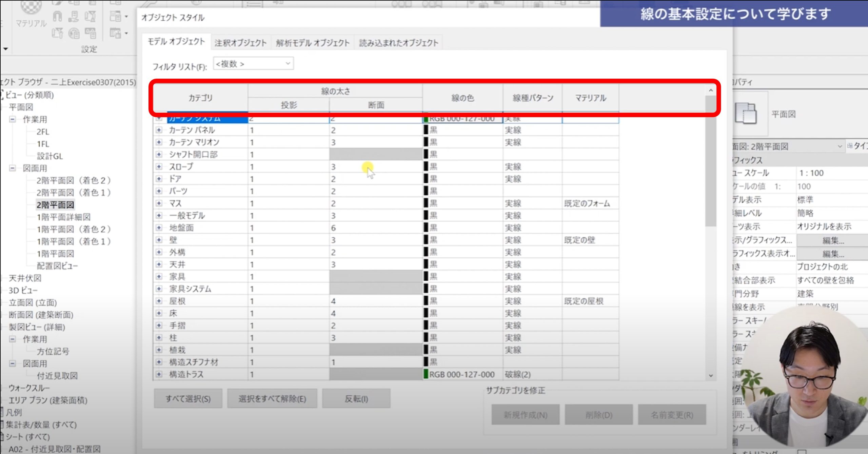Expand the 壁 category row
The image size is (868, 454).
[159, 240]
